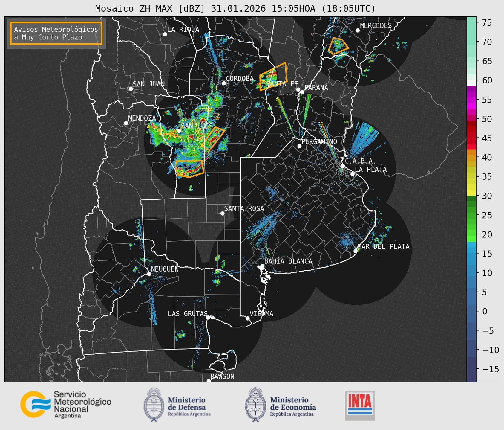This screenshot has width=504, height=430.
Task: Click the SAN LUIS city label
Action: (197, 126)
